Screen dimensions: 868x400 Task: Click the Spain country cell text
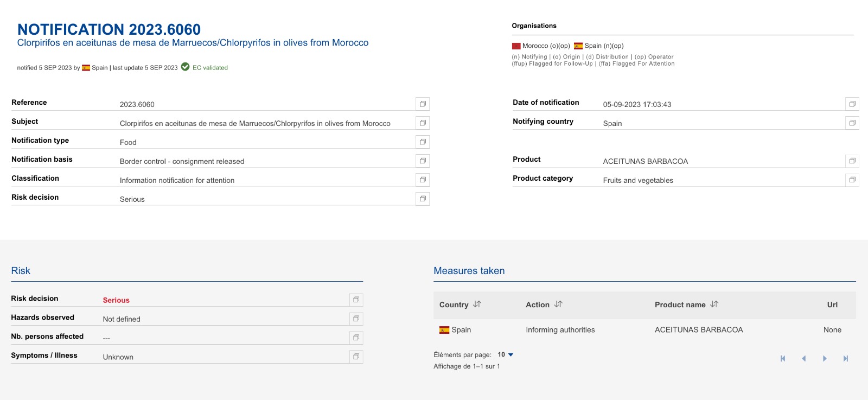click(x=461, y=329)
